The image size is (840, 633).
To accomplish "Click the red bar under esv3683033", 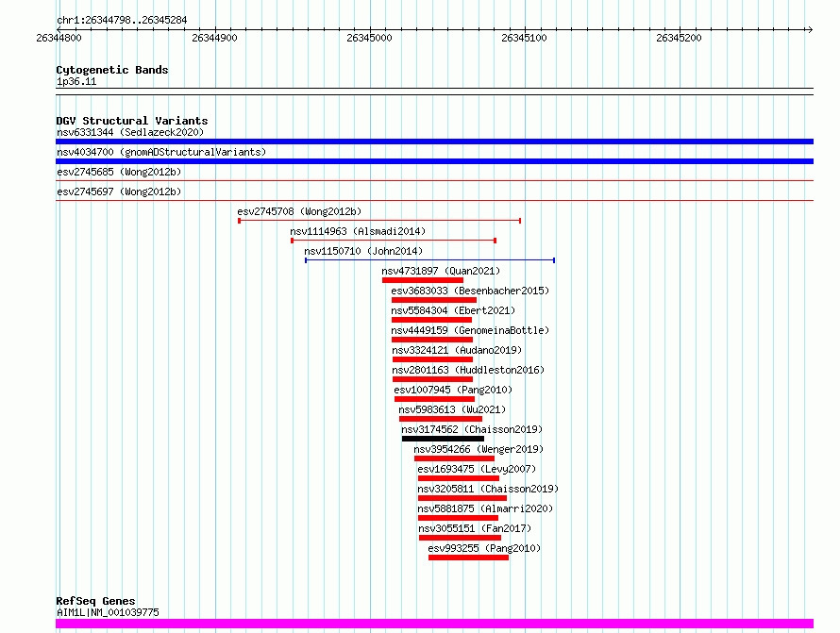I will [434, 300].
